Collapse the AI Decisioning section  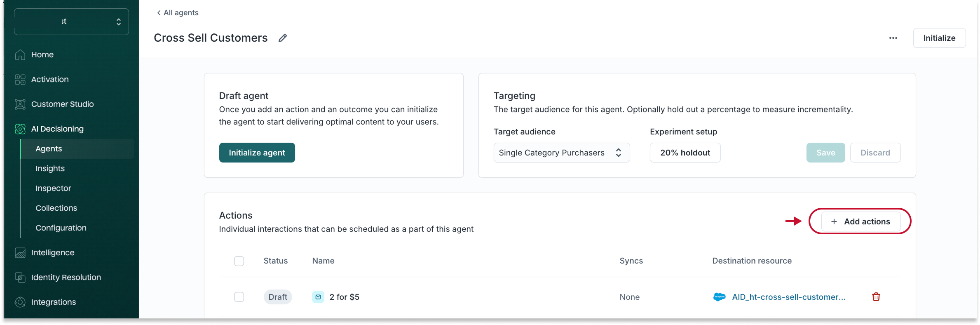pos(57,129)
